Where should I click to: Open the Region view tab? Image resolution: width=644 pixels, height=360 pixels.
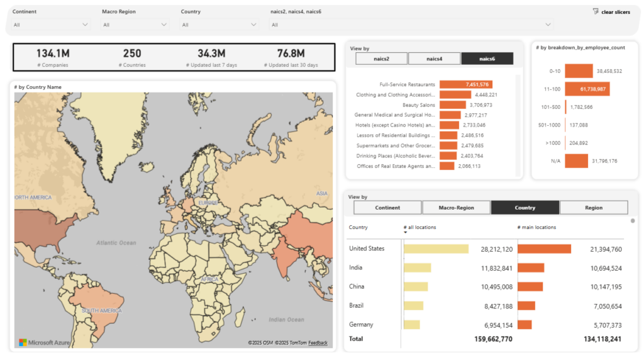(x=593, y=208)
